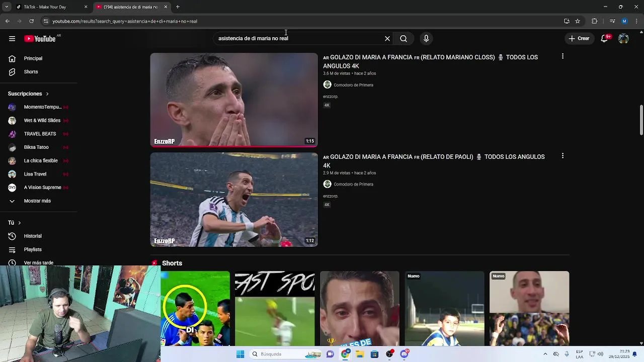The width and height of the screenshot is (644, 362).
Task: Open volume control in system tray
Action: tap(601, 354)
